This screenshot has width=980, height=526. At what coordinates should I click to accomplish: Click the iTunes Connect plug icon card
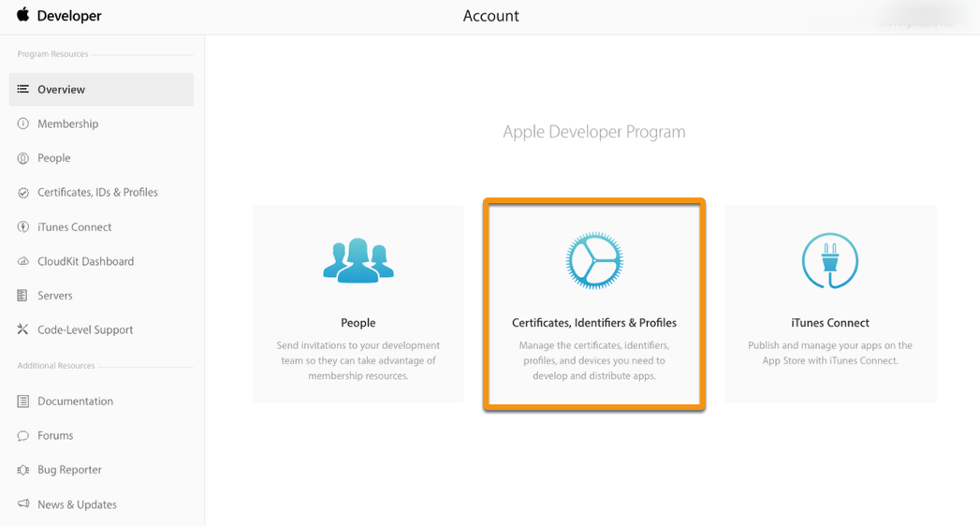click(x=830, y=260)
